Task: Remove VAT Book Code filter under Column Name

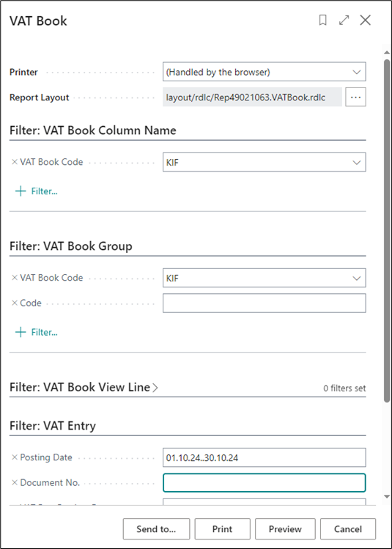Action: click(x=15, y=162)
